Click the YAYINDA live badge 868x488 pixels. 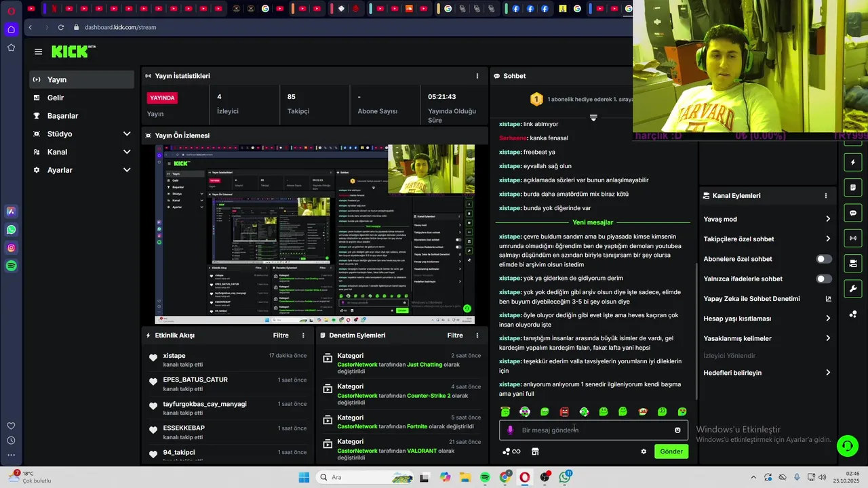[x=162, y=98]
